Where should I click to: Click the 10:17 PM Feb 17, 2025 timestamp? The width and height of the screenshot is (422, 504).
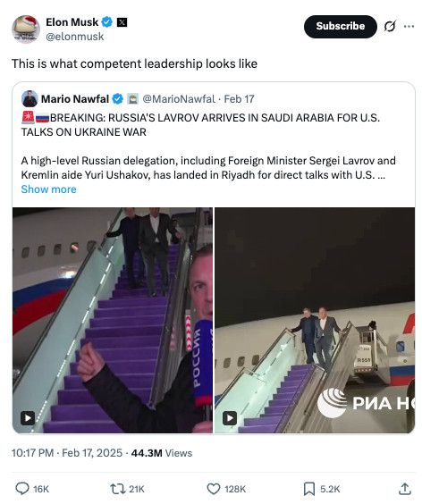67,453
